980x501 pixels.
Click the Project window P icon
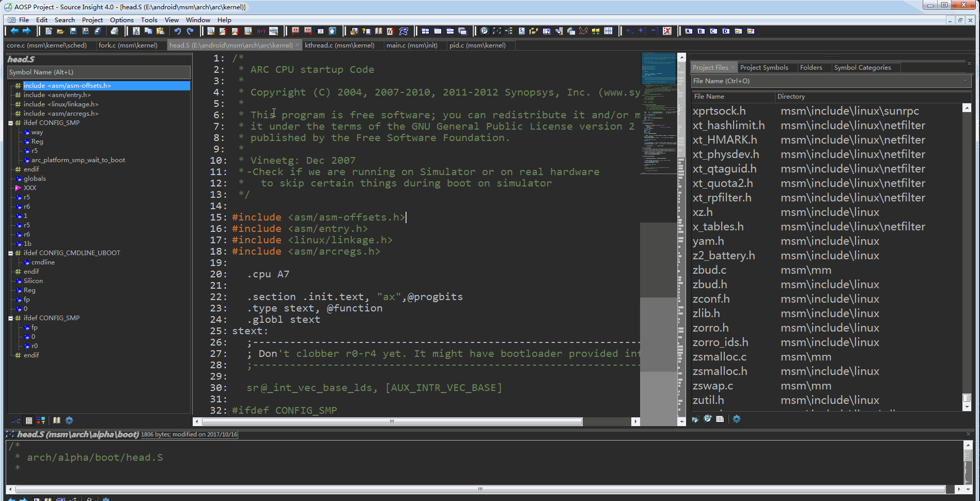[484, 31]
